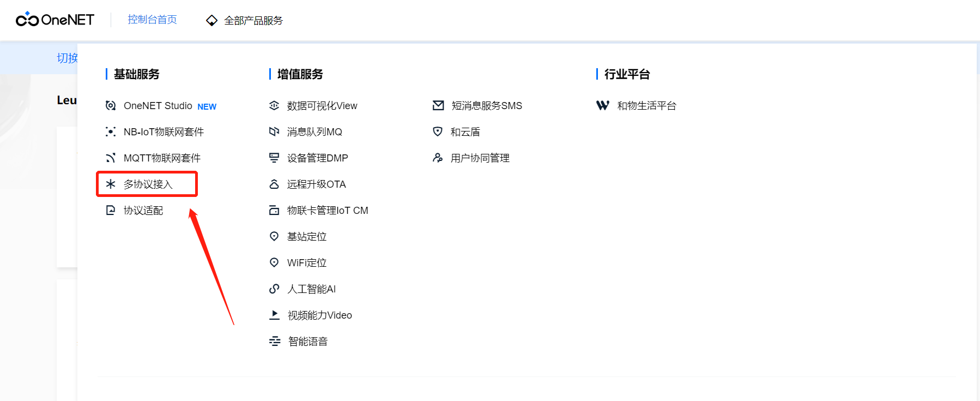Open MQTT物联网套件 service
The width and height of the screenshot is (980, 401).
click(162, 158)
